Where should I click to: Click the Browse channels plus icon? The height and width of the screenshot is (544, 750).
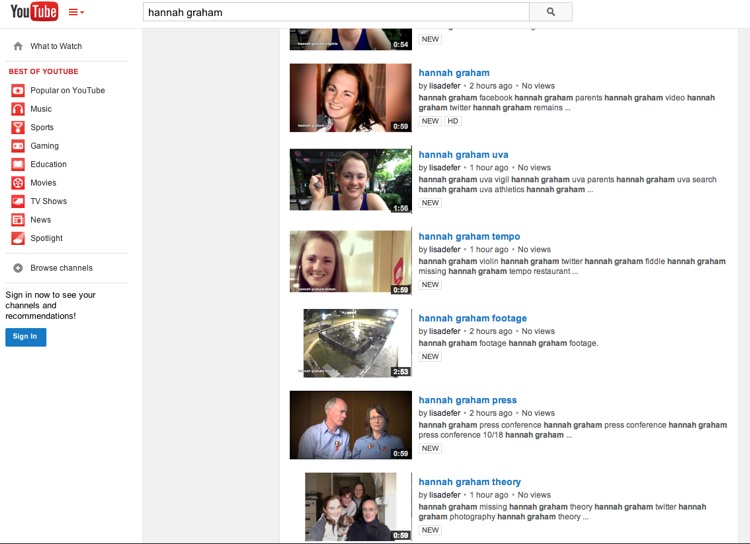pyautogui.click(x=18, y=268)
